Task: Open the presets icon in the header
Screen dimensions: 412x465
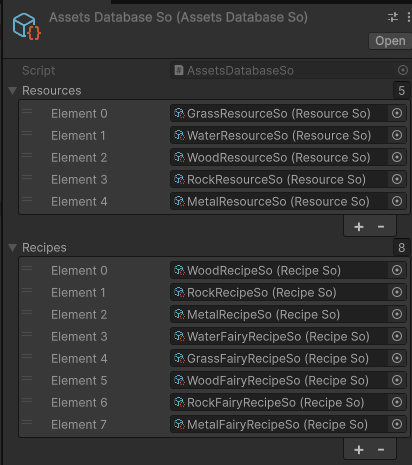Action: click(x=393, y=17)
